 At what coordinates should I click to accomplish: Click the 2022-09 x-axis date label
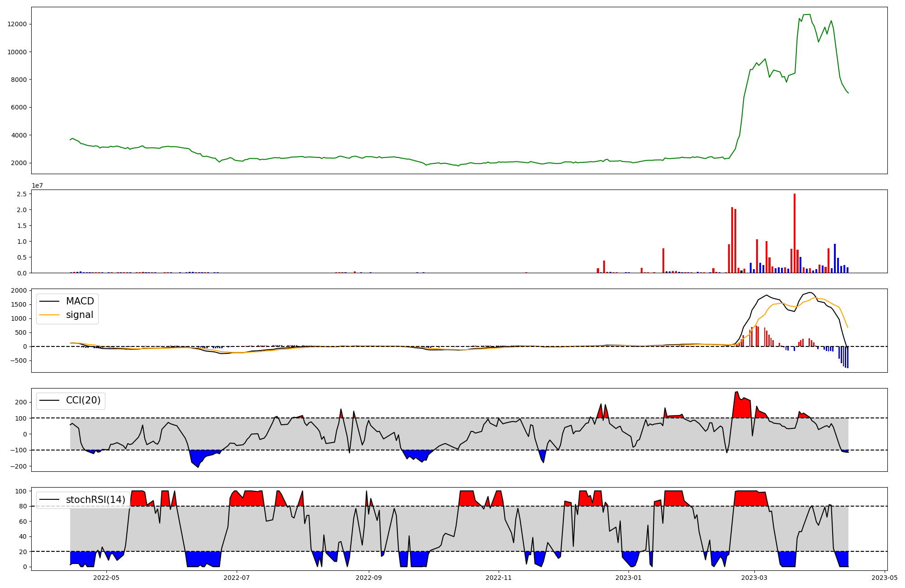[369, 578]
